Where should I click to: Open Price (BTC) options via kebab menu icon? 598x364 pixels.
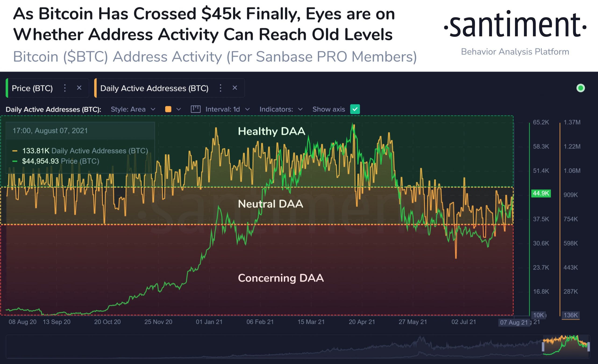click(x=65, y=88)
